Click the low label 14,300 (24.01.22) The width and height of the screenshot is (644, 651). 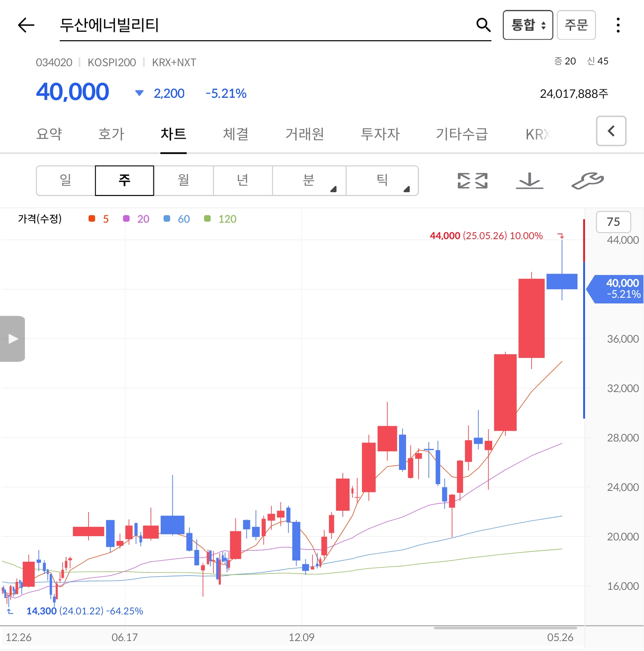pyautogui.click(x=85, y=611)
